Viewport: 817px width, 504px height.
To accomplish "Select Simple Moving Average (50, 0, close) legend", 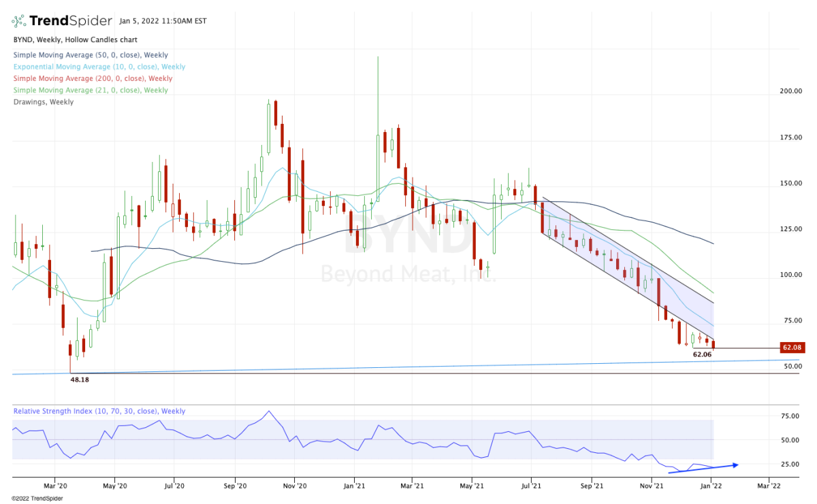I will click(90, 55).
